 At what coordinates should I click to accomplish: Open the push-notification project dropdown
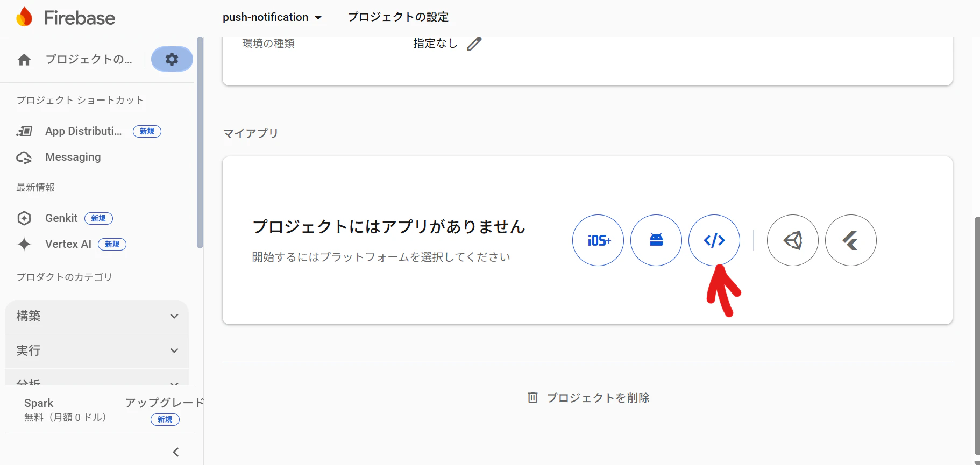pos(272,17)
